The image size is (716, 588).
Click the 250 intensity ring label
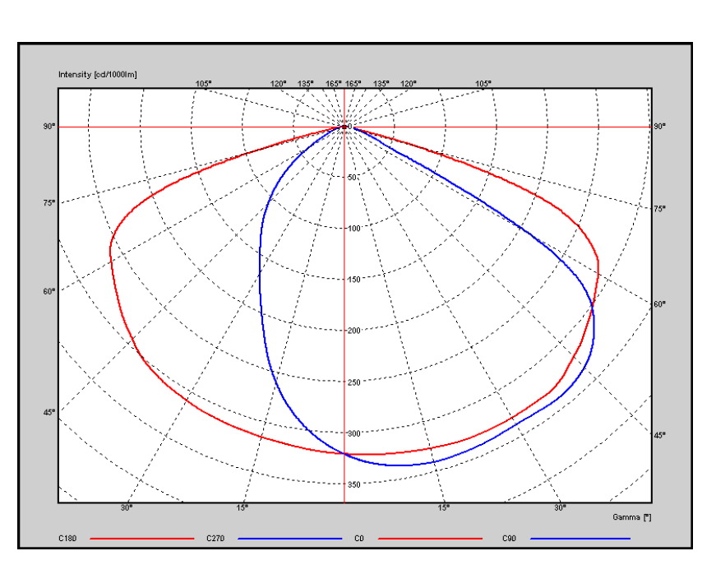click(x=354, y=382)
